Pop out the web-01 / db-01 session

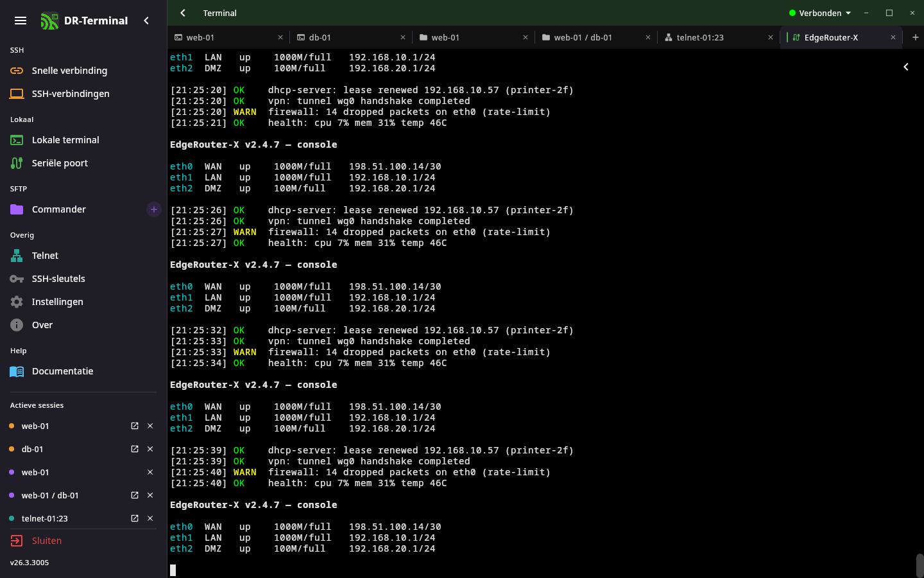click(x=135, y=495)
